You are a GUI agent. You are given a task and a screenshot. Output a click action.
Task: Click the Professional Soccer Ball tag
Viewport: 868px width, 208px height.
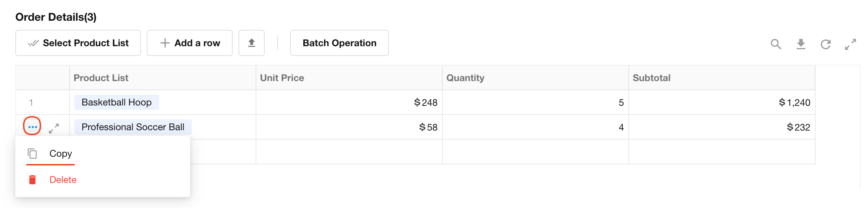pyautogui.click(x=133, y=127)
